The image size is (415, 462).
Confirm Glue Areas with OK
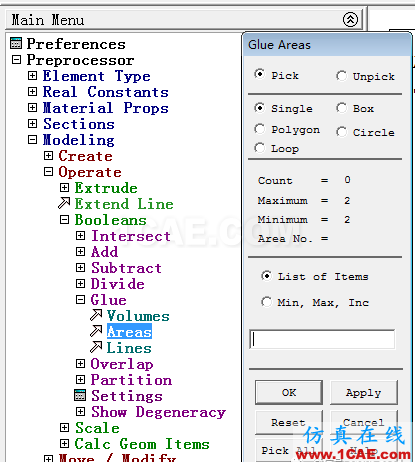click(289, 392)
